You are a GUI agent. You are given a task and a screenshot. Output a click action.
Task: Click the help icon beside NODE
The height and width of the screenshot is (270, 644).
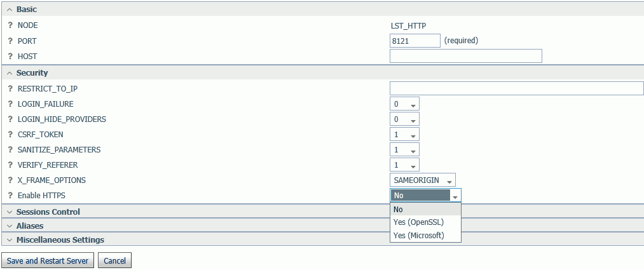(x=10, y=25)
